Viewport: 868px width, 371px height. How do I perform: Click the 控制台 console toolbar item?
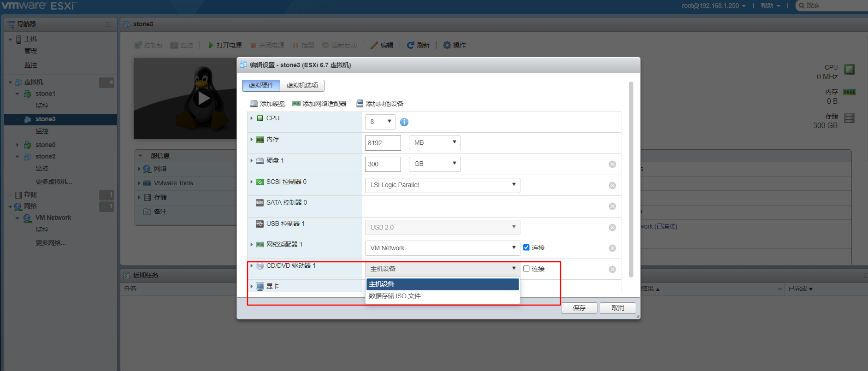click(x=148, y=45)
